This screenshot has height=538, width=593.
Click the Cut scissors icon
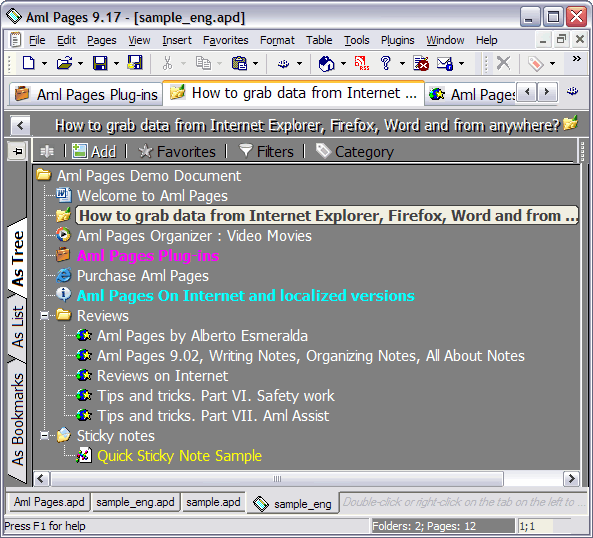click(167, 63)
